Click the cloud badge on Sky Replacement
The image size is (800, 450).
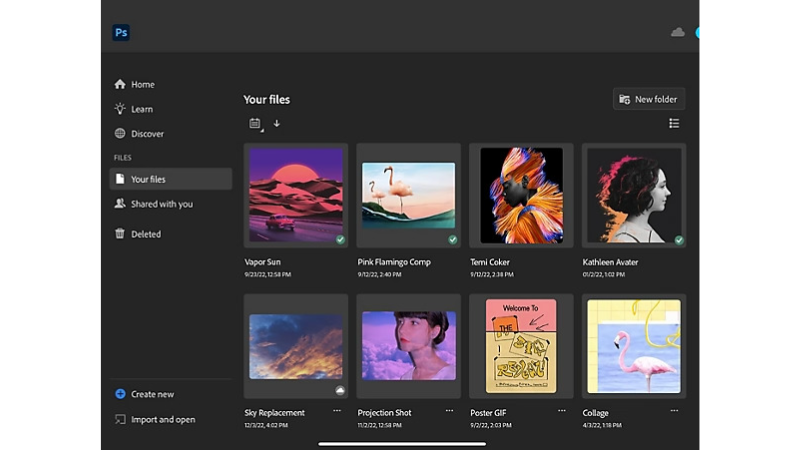point(340,391)
